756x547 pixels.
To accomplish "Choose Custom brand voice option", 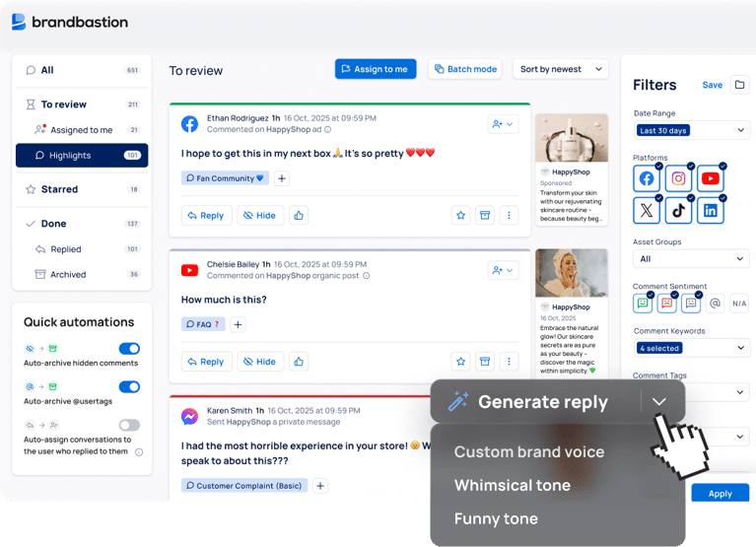I will click(x=529, y=451).
